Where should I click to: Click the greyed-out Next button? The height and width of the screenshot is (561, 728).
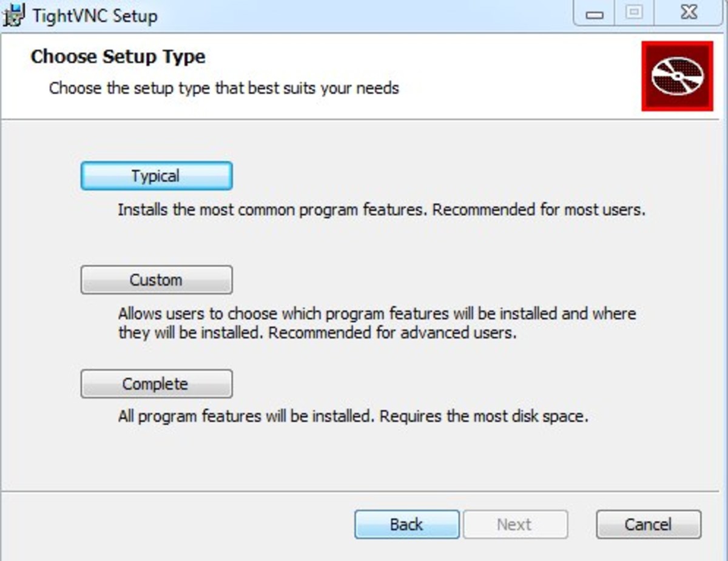pos(515,524)
